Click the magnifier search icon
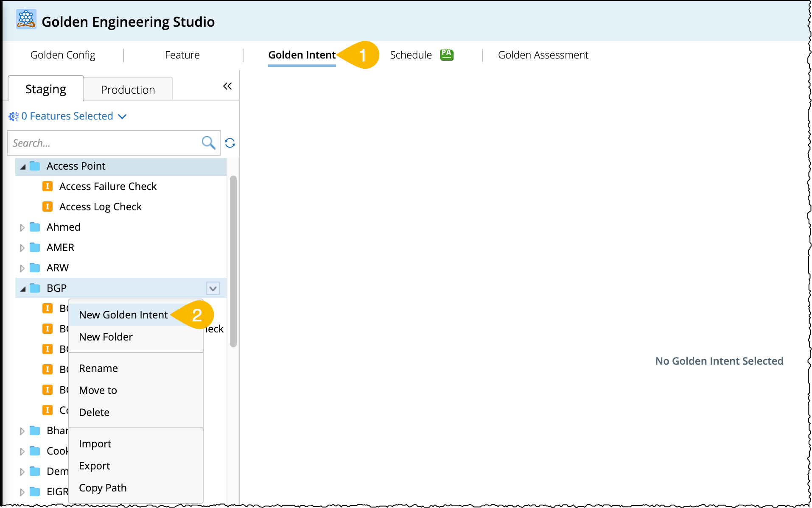The image size is (812, 508). pos(208,143)
